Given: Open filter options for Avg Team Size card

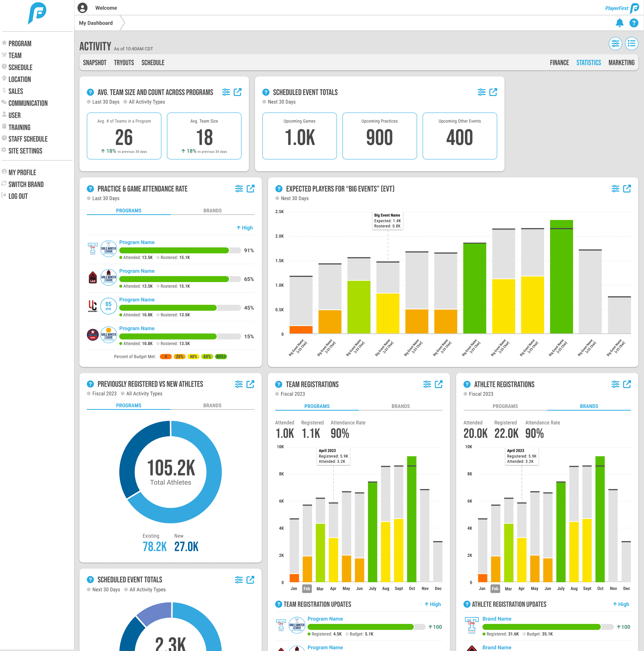Looking at the screenshot, I should point(226,92).
